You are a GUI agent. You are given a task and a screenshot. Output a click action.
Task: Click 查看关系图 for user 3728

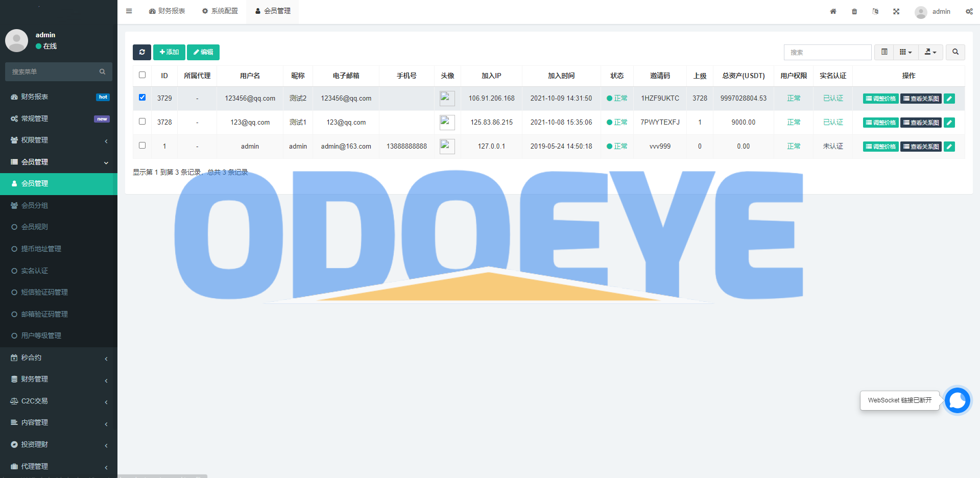921,123
